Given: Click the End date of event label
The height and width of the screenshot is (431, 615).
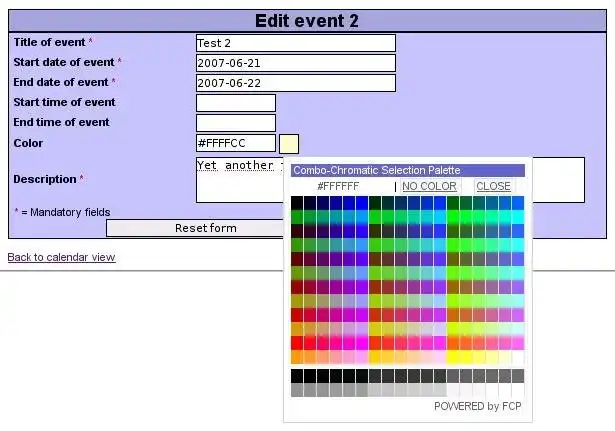Looking at the screenshot, I should click(61, 82).
